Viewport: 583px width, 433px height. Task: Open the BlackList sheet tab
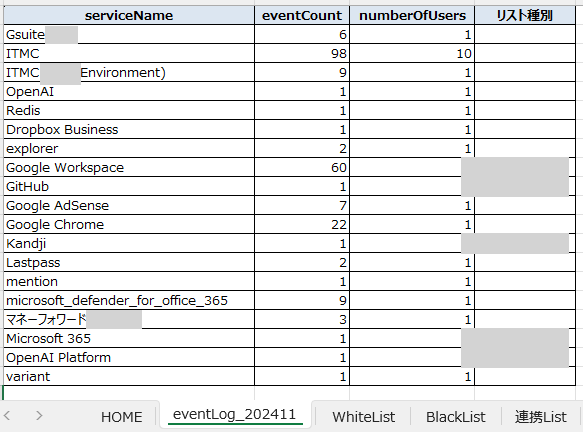coord(455,417)
